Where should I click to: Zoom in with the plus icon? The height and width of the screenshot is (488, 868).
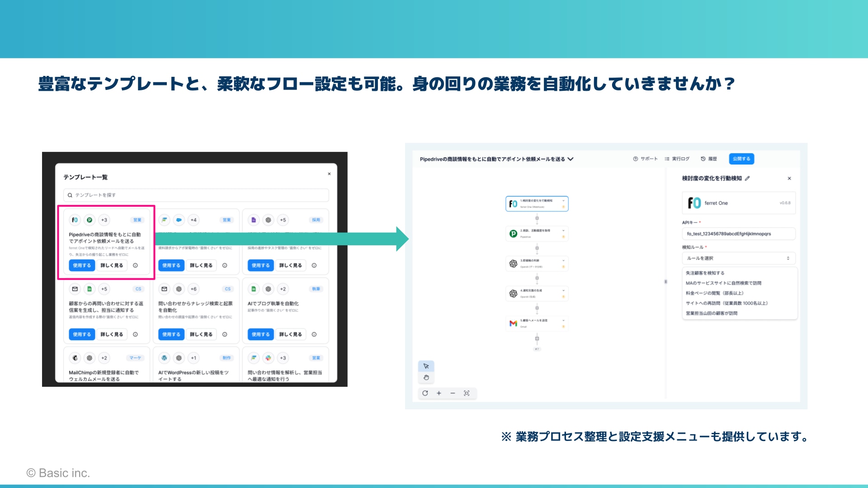coord(439,393)
